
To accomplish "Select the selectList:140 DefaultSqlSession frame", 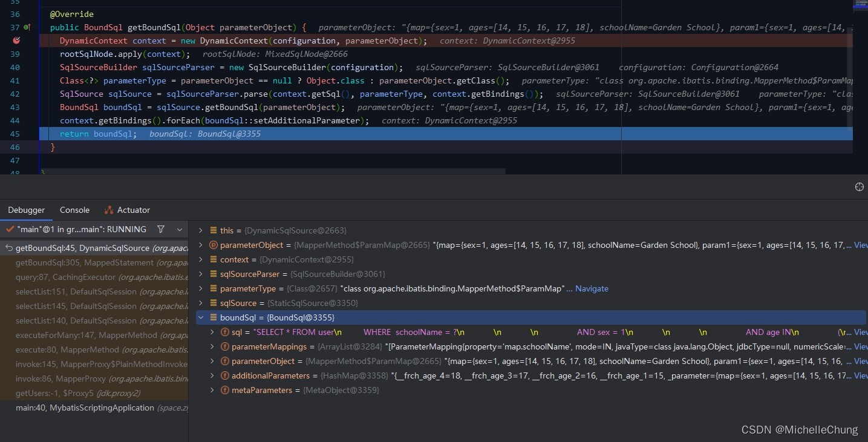I will pos(94,320).
